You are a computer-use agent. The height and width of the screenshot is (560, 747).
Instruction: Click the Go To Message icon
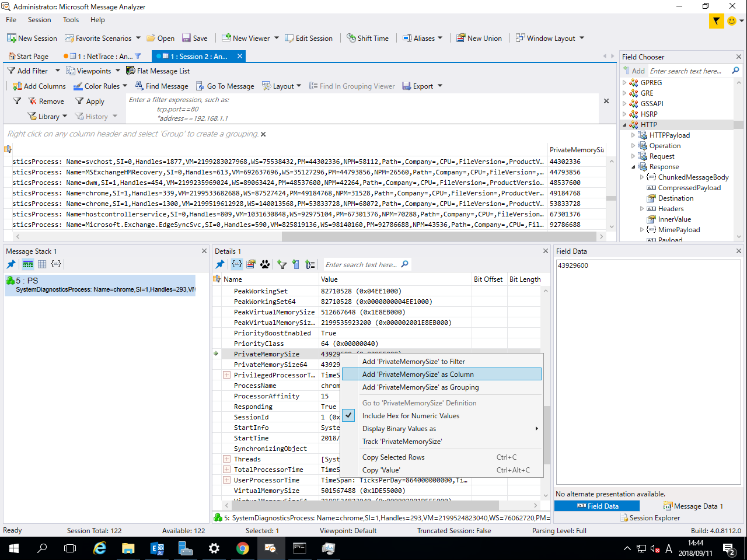click(x=200, y=86)
